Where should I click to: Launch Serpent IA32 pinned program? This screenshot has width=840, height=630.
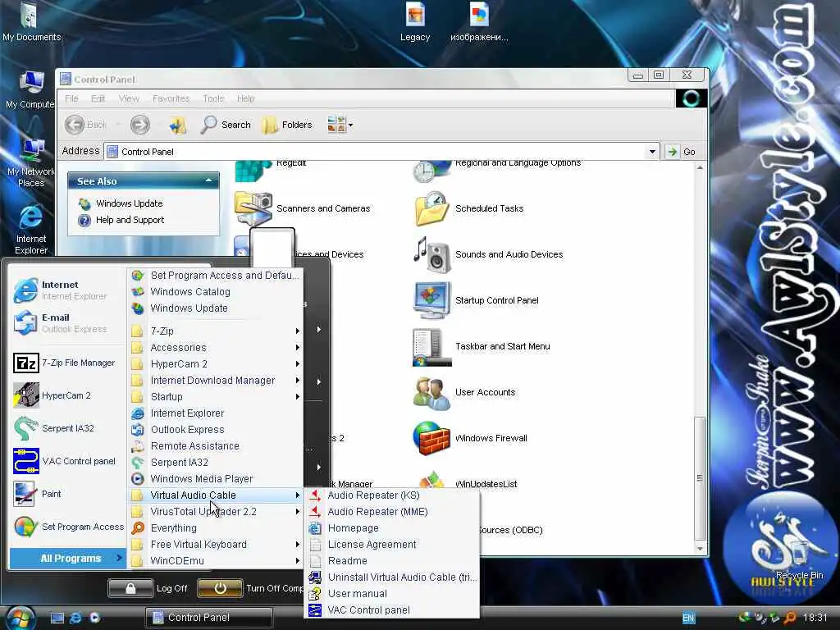pos(66,428)
